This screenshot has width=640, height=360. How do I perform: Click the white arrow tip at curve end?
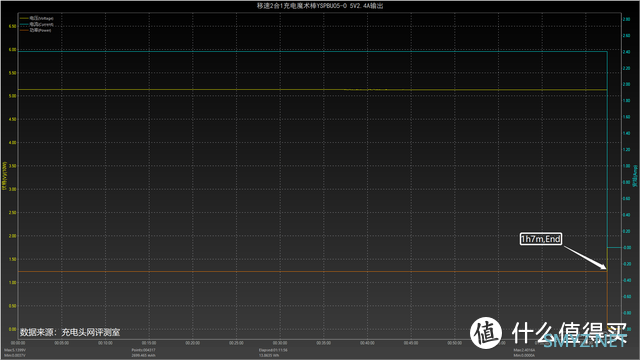click(605, 268)
